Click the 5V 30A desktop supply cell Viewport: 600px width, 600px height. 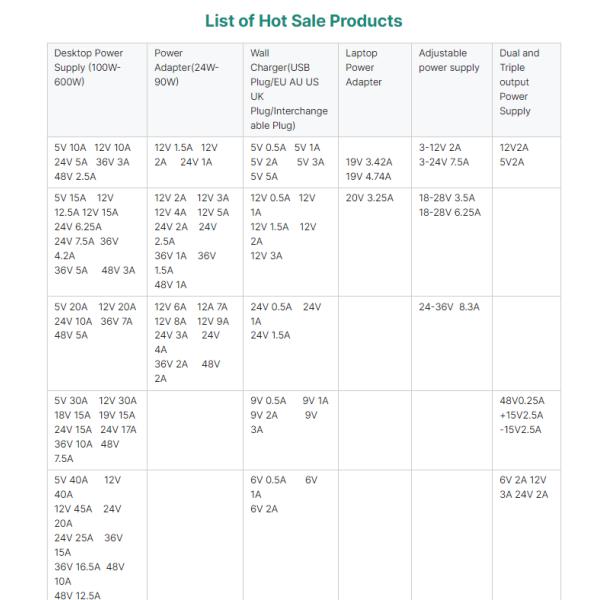coord(96,430)
